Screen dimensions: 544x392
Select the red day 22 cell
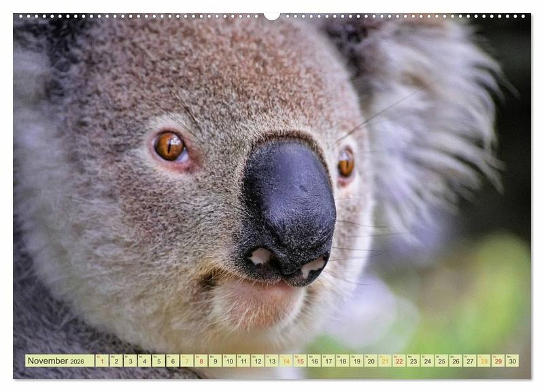[399, 361]
